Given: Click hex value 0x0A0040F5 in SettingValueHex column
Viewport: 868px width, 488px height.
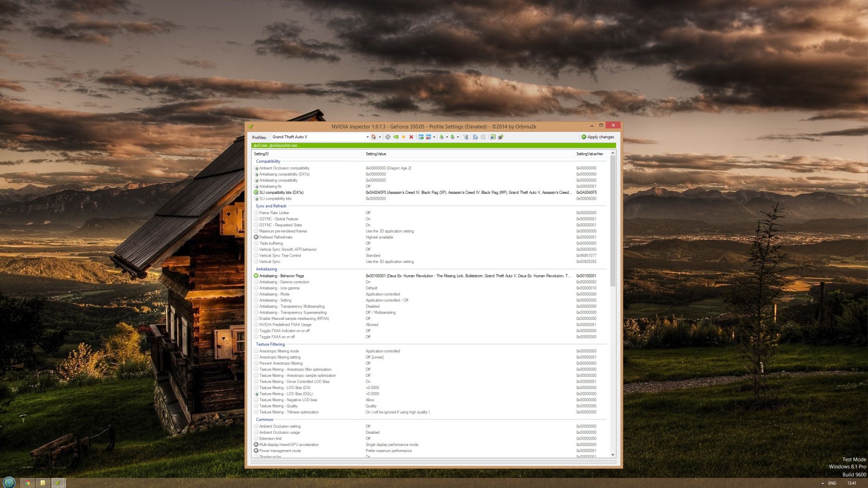Looking at the screenshot, I should coord(586,192).
